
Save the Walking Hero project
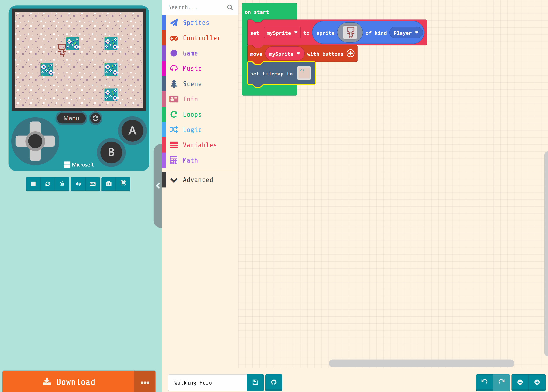click(x=255, y=382)
